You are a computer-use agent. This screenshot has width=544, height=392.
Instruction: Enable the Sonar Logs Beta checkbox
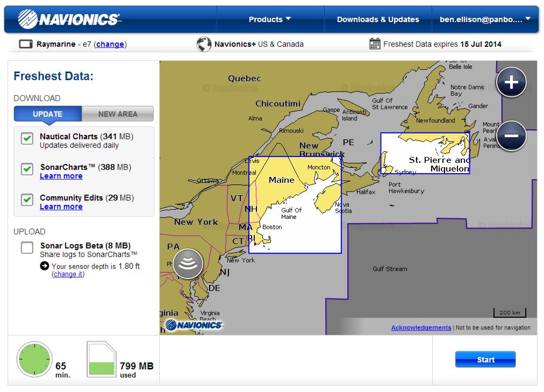pos(27,247)
